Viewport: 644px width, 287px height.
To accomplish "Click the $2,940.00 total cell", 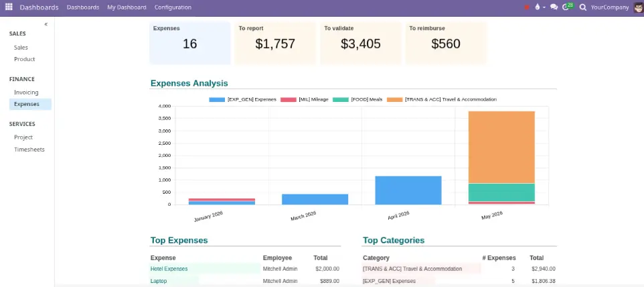I will click(x=544, y=269).
